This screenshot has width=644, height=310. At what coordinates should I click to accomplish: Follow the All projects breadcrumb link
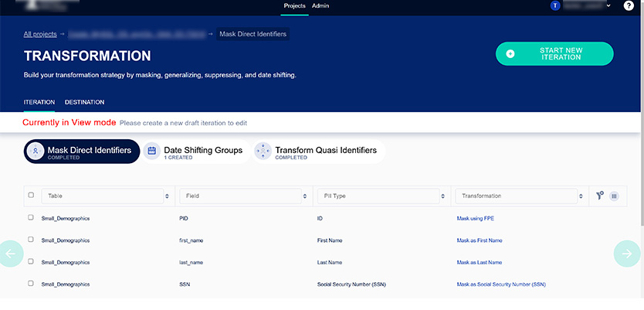click(40, 34)
